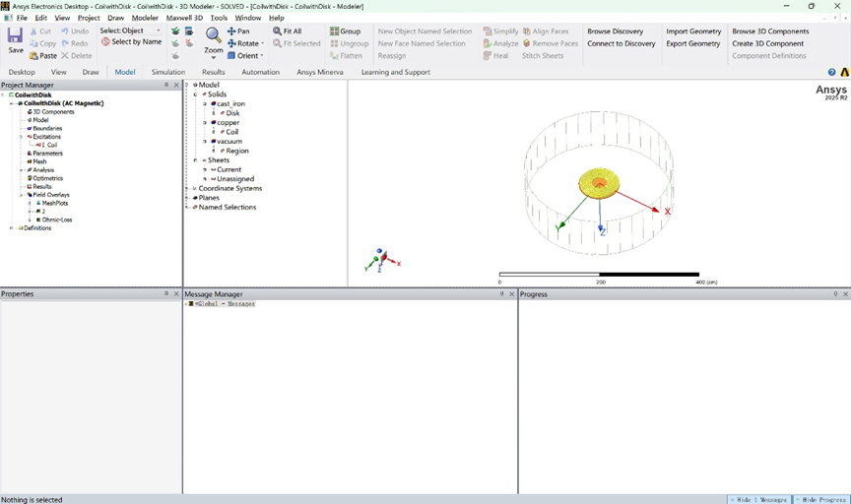The height and width of the screenshot is (504, 851).
Task: Click the Analyze icon in the ribbon
Action: coord(488,43)
